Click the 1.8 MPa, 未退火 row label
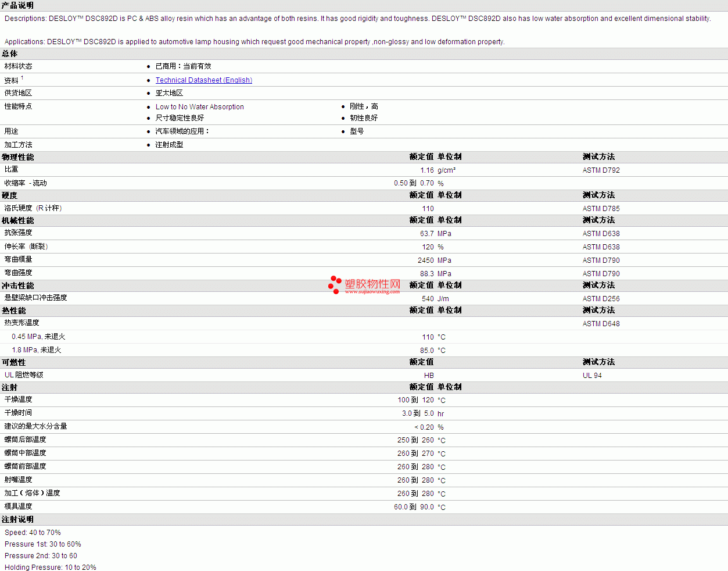Image resolution: width=728 pixels, height=571 pixels. tap(37, 350)
